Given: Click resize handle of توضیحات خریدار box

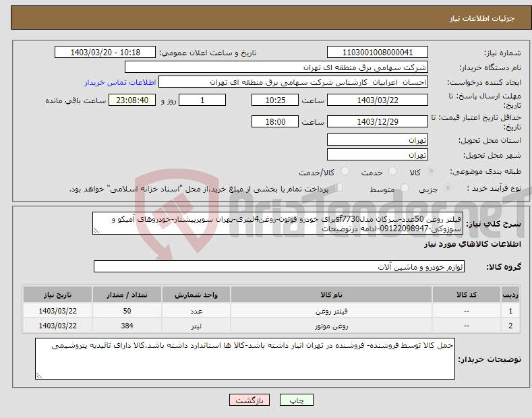Looking at the screenshot, I should tap(39, 376).
